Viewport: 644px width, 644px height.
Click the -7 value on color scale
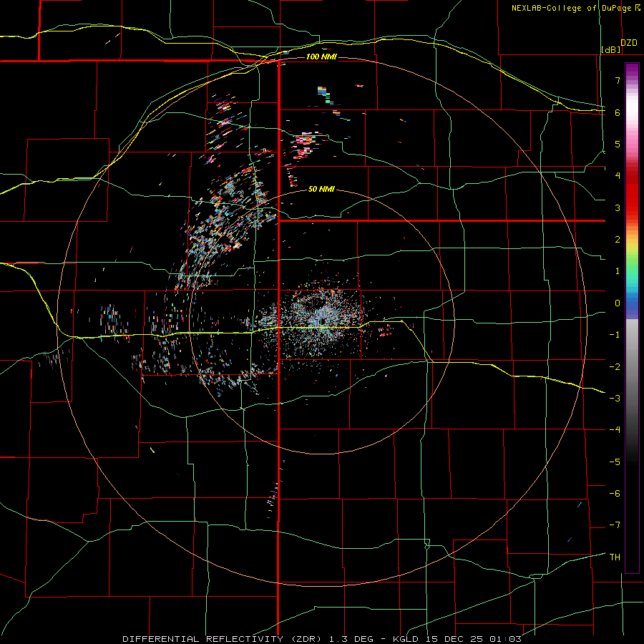(615, 525)
